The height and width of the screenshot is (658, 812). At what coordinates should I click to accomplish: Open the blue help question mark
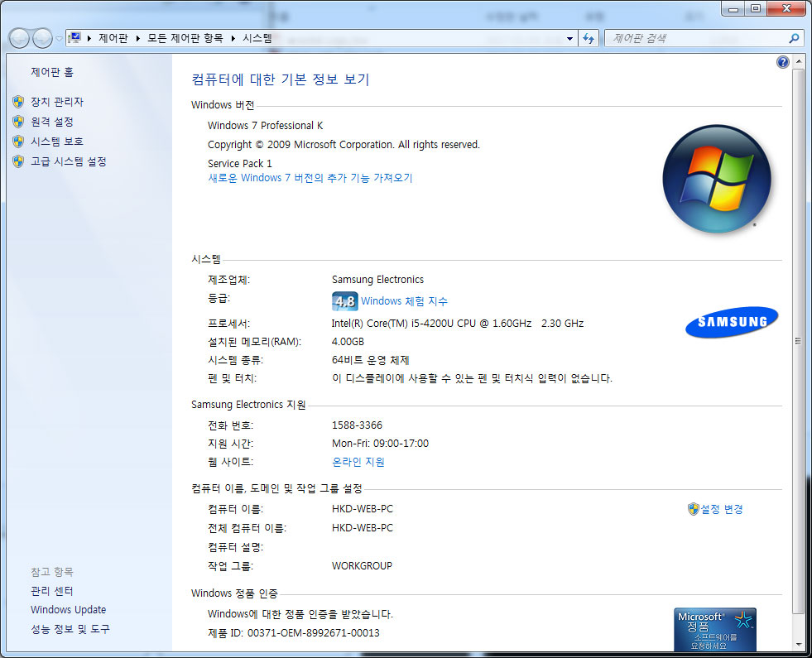(x=782, y=62)
